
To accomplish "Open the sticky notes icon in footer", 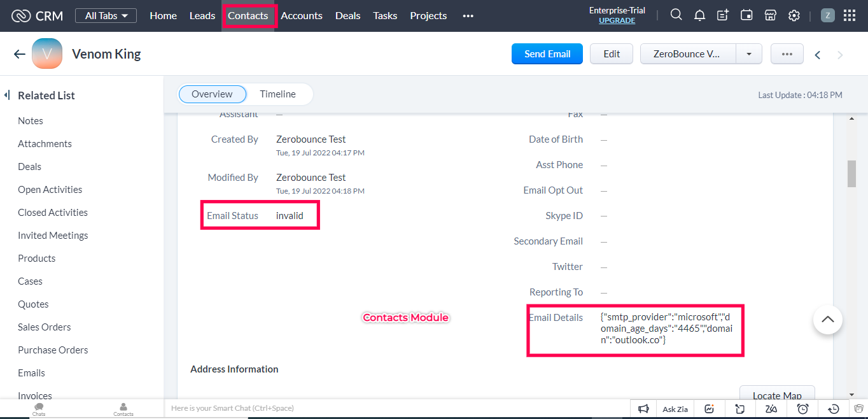I will (740, 409).
